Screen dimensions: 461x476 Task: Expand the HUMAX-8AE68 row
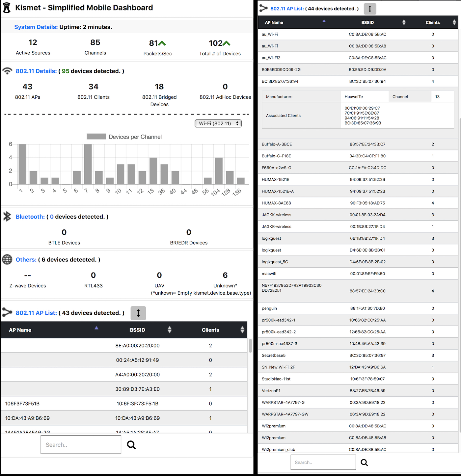click(358, 203)
